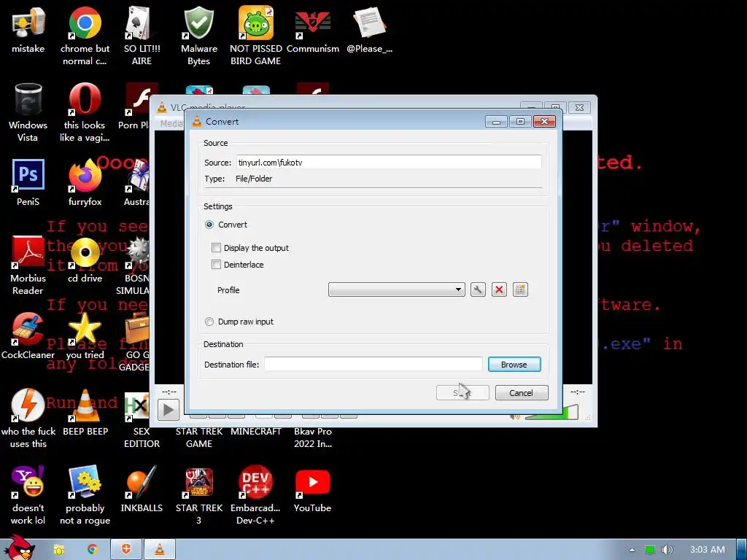Screen dimensions: 747x560
Task: Delete selected profile with red X icon
Action: pyautogui.click(x=499, y=289)
